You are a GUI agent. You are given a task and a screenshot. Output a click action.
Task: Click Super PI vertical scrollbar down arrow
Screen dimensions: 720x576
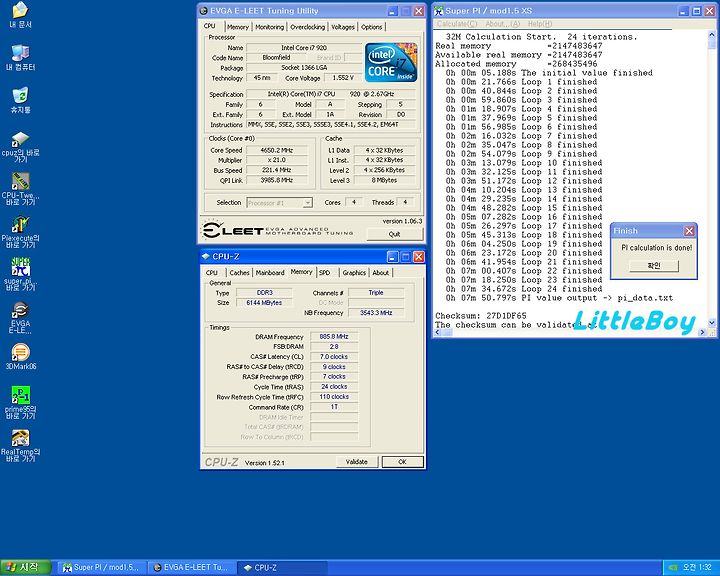pos(712,323)
